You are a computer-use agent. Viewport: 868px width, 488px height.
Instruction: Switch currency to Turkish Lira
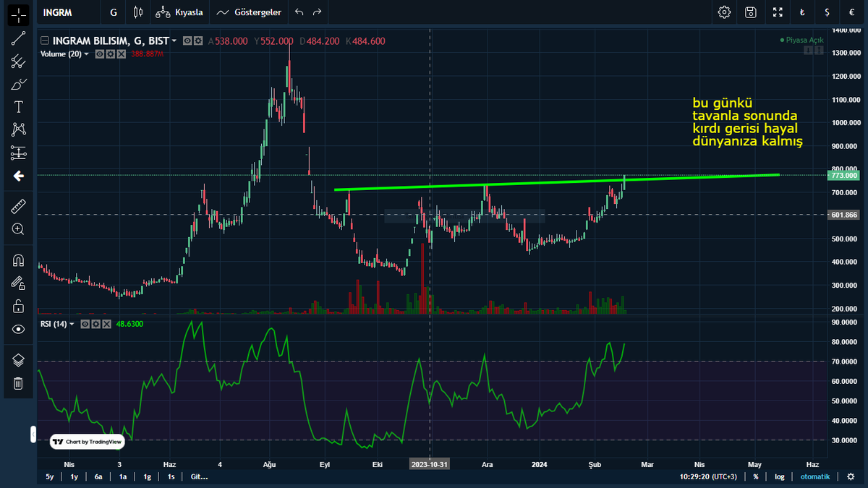coord(802,12)
